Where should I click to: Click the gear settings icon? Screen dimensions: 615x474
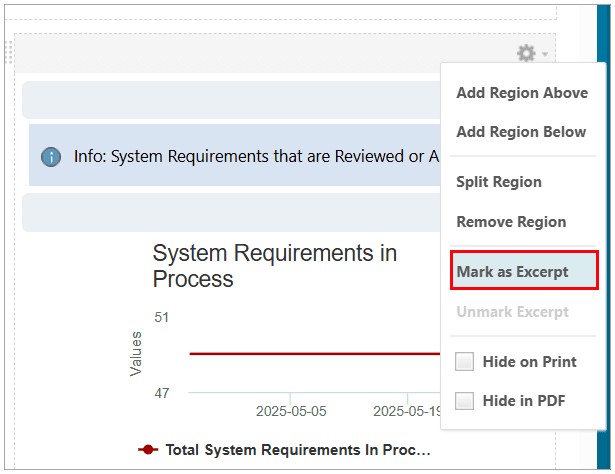(x=526, y=53)
